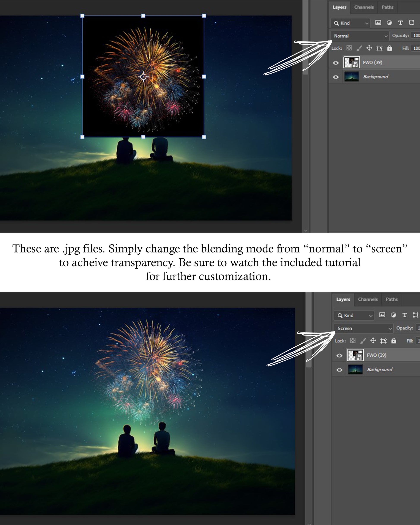Click lock transparent pixels icon in top panel
Viewport: 420px width, 525px height.
349,48
